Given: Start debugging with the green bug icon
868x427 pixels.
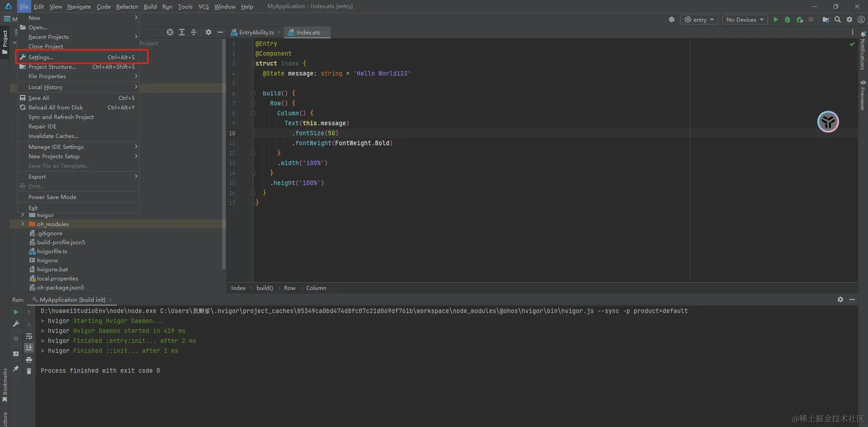Looking at the screenshot, I should pos(787,19).
